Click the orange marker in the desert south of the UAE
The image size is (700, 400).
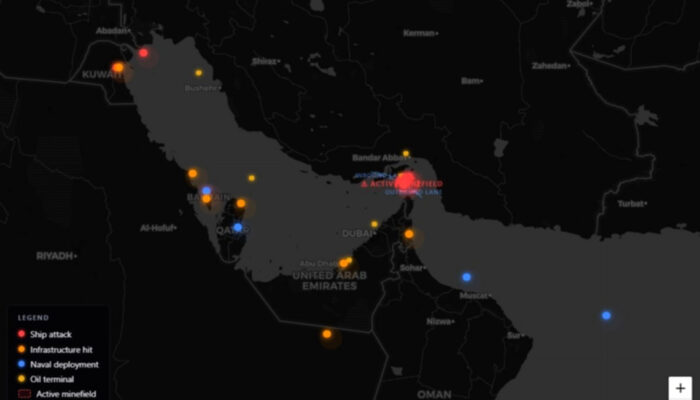327,334
